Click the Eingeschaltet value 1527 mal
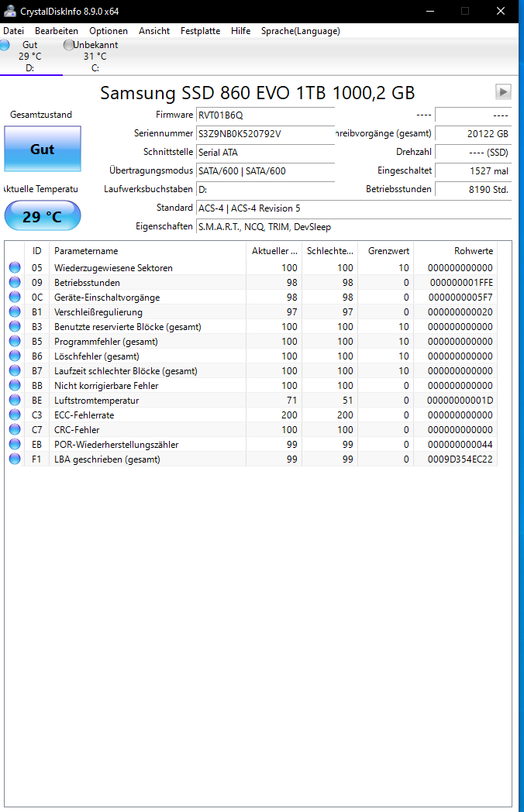This screenshot has height=812, width=524. 473,171
